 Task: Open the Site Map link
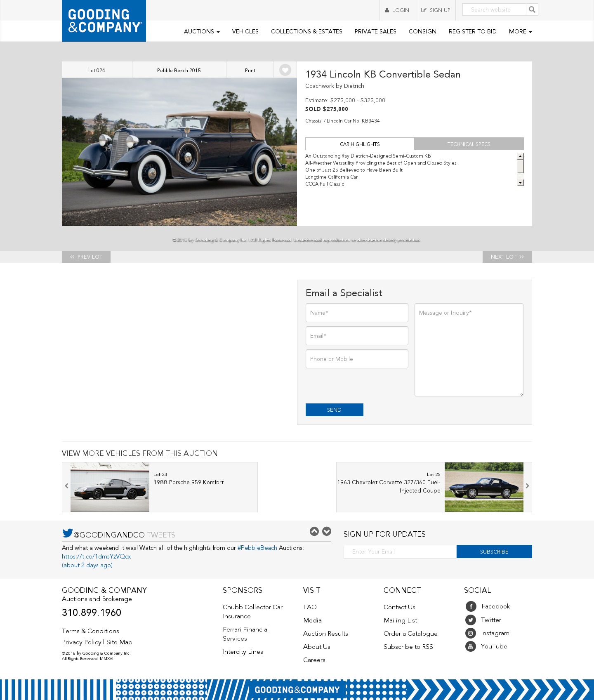pos(119,642)
